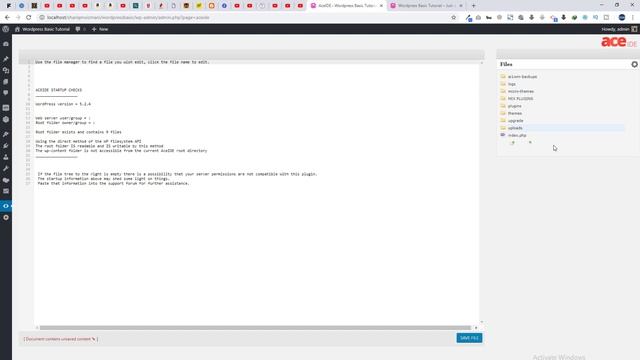Viewport: 640px width, 360px height.
Task: Click editor line 'ACEIDE STARTUP CHECKS'
Action: 58,90
